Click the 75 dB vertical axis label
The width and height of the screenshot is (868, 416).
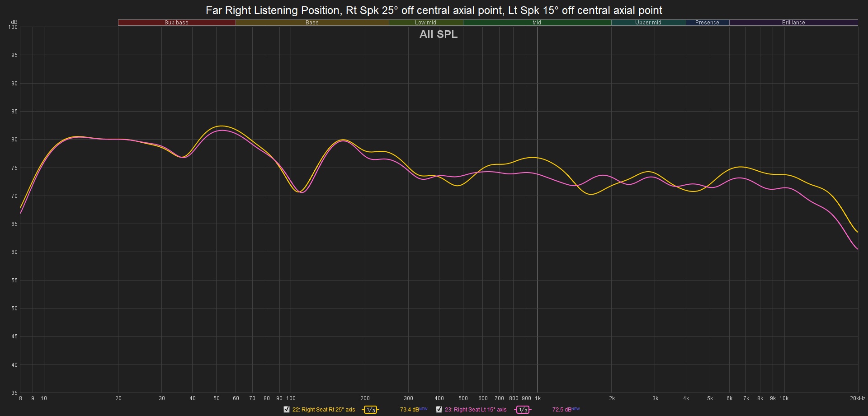tap(14, 168)
